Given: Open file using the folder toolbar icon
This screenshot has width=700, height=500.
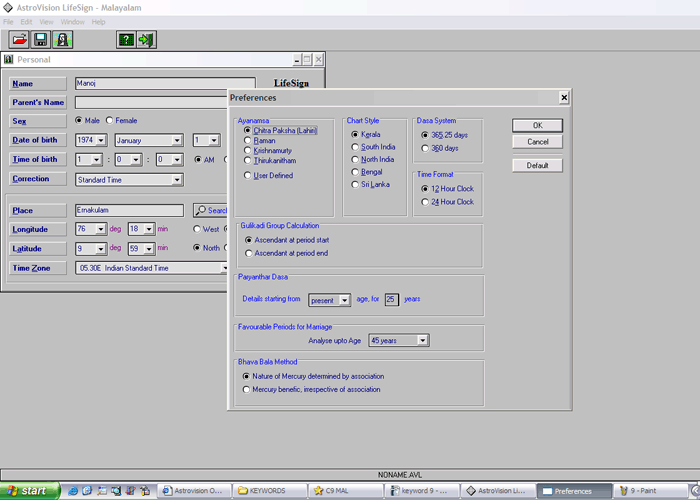Looking at the screenshot, I should (x=19, y=40).
